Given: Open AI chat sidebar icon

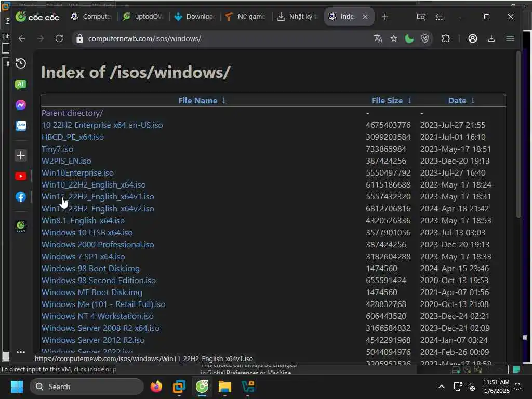Looking at the screenshot, I should pyautogui.click(x=21, y=85).
